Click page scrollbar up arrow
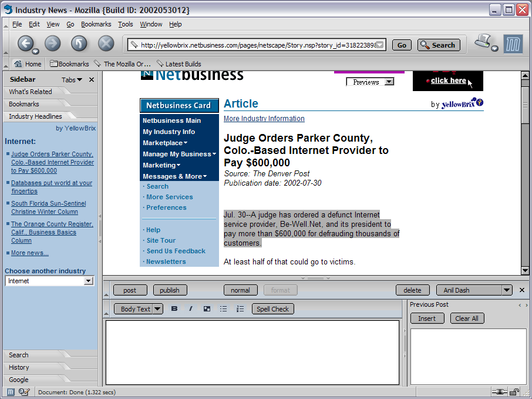532x399 pixels. click(525, 75)
